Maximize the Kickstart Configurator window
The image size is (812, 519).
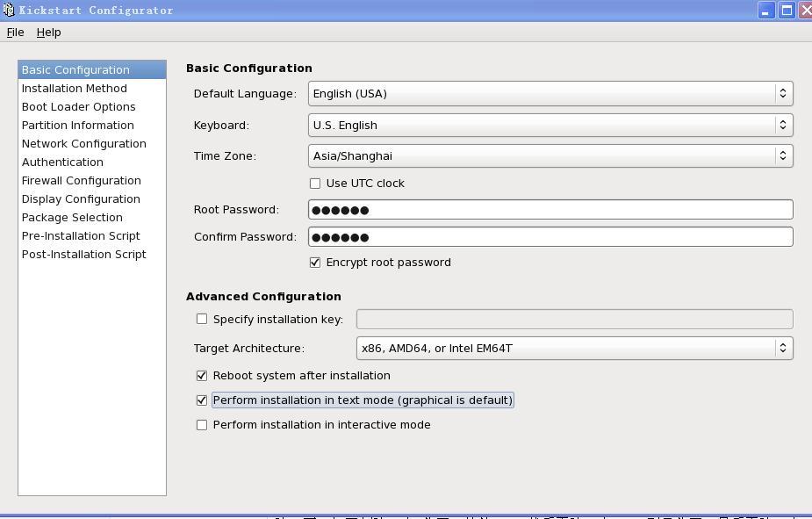787,11
